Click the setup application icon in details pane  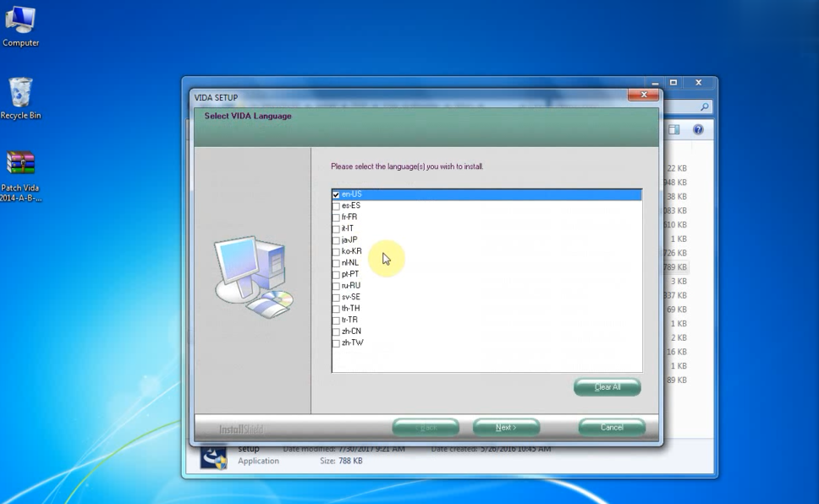tap(213, 457)
